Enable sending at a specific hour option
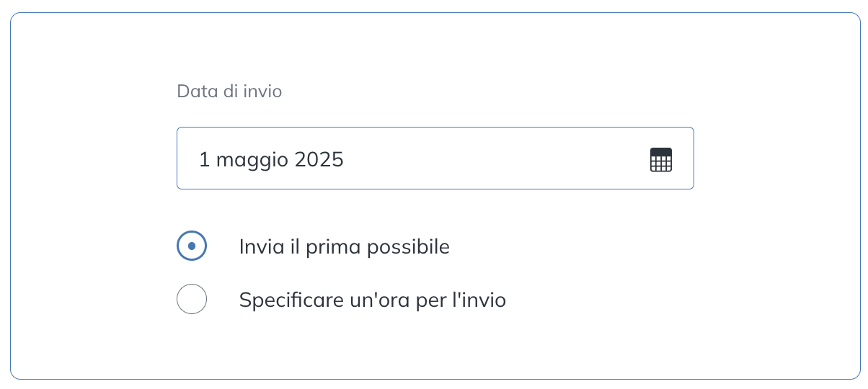Image resolution: width=868 pixels, height=389 pixels. tap(192, 299)
